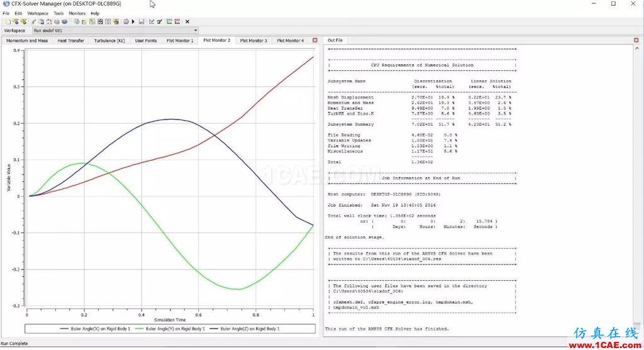Open the Workspace menu
Screen dimensions: 644x350
point(38,13)
